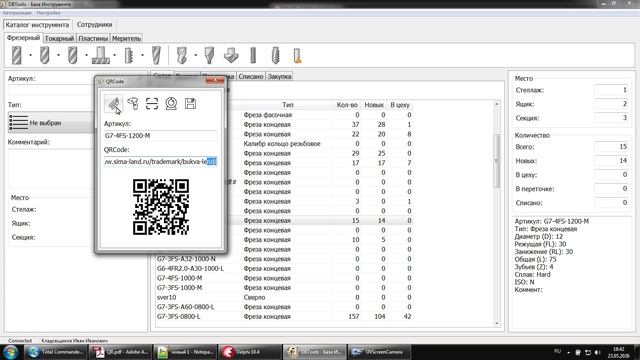The height and width of the screenshot is (360, 640).
Task: Click the 'Стеллаж' value field in right panel
Action: click(611, 90)
